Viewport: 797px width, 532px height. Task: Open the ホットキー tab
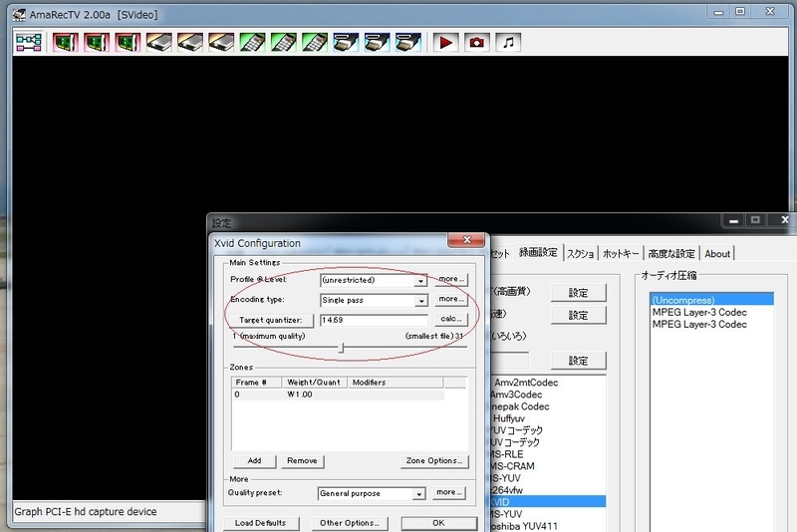621,254
